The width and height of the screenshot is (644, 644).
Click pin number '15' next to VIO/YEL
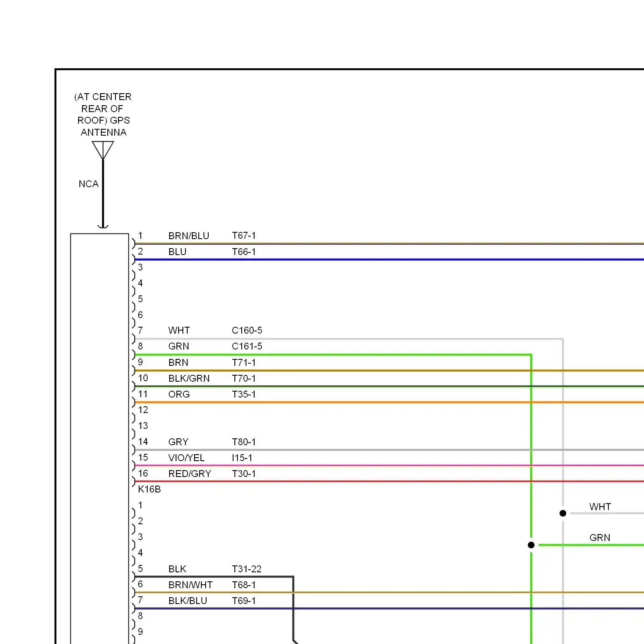(x=143, y=458)
